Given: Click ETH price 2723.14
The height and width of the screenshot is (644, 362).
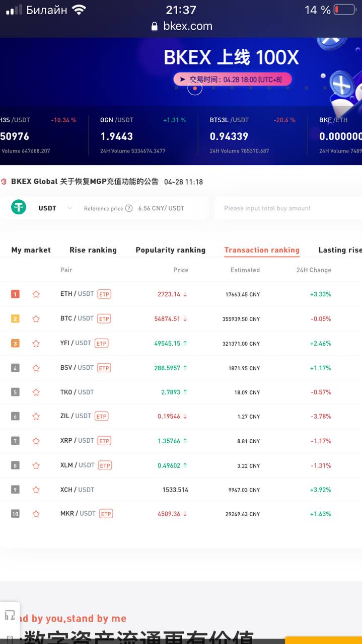Looking at the screenshot, I should click(x=169, y=294).
